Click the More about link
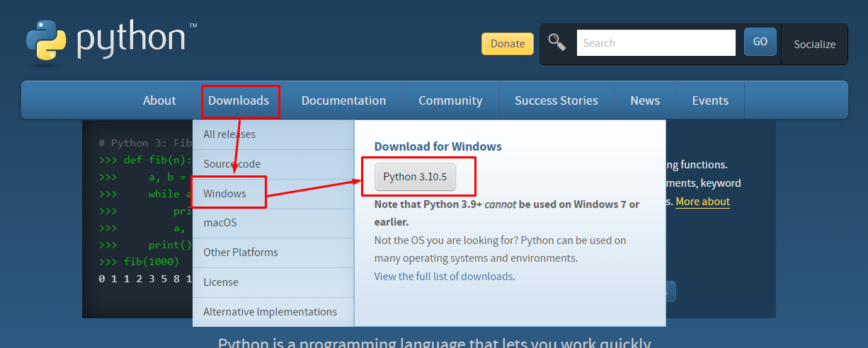This screenshot has height=348, width=868. click(x=702, y=202)
